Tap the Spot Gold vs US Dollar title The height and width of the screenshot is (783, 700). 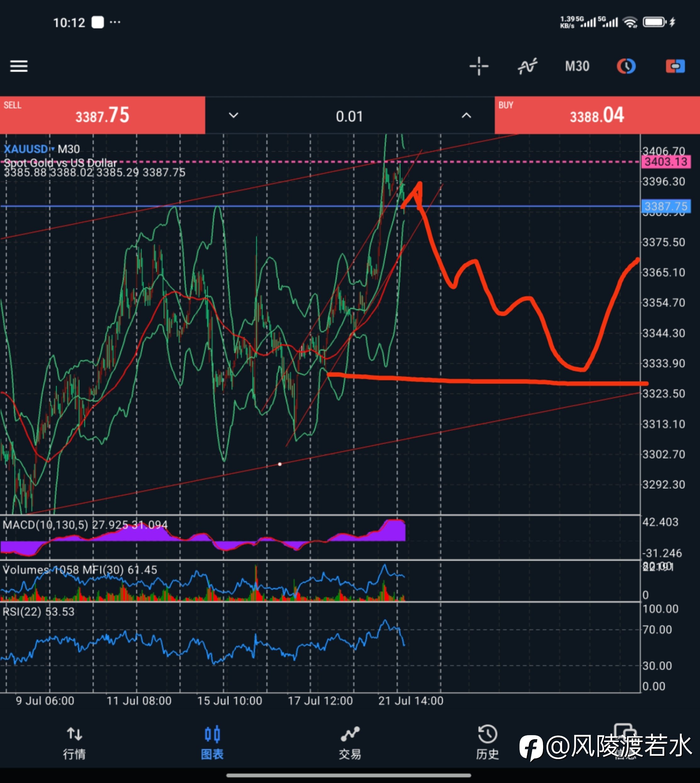(60, 163)
